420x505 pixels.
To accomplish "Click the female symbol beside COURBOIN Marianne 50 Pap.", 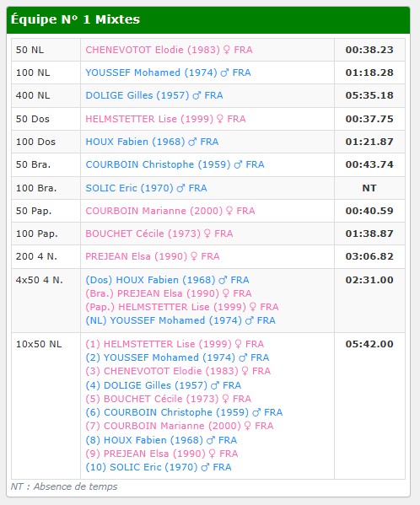I will (229, 211).
